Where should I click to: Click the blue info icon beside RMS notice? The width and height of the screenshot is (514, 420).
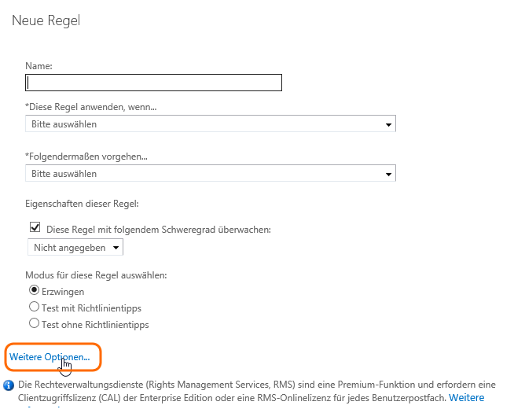pyautogui.click(x=9, y=385)
